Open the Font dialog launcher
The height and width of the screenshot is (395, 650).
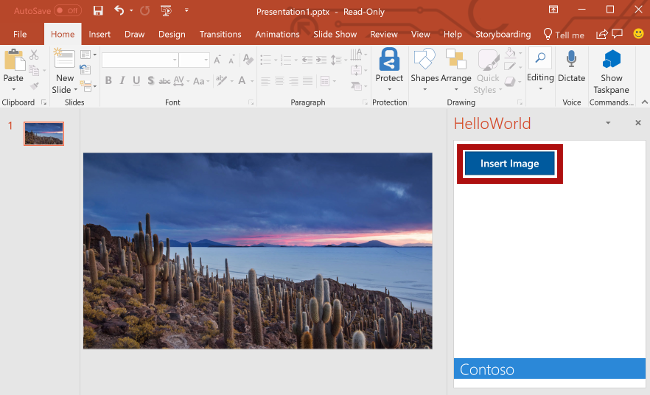pos(251,102)
